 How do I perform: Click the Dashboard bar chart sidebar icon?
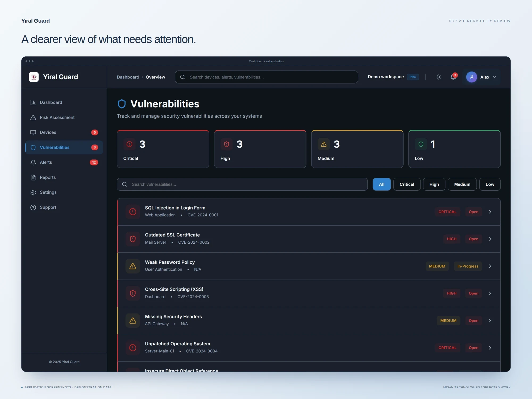(33, 102)
